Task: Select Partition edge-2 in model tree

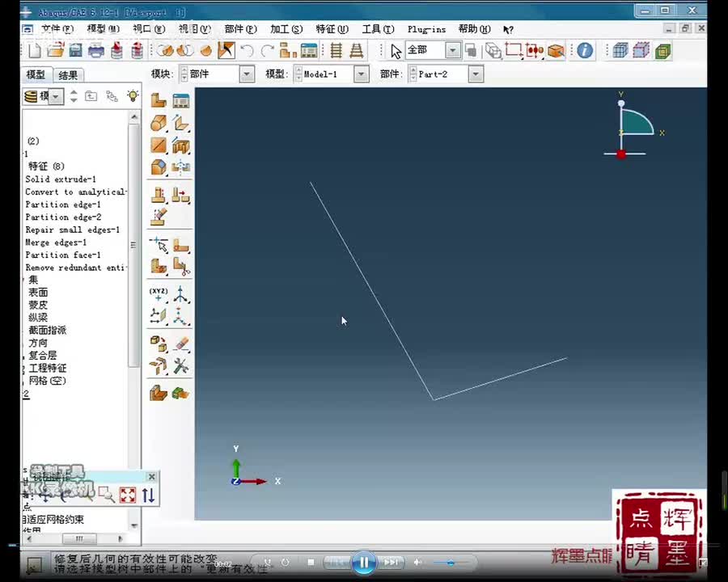Action: 63,217
